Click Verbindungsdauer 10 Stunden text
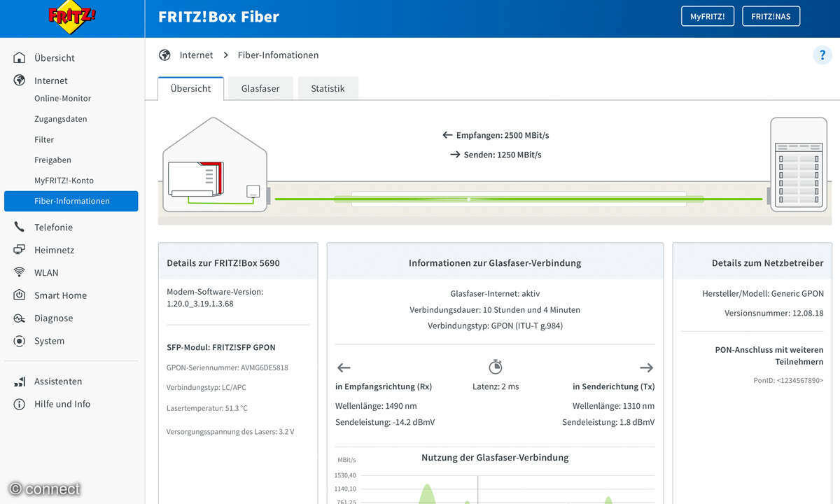840x504 pixels. pos(495,309)
